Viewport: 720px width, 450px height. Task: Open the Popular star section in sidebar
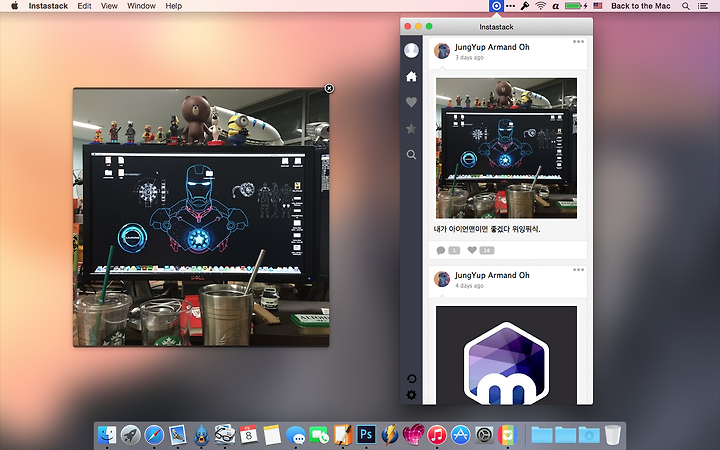click(411, 129)
